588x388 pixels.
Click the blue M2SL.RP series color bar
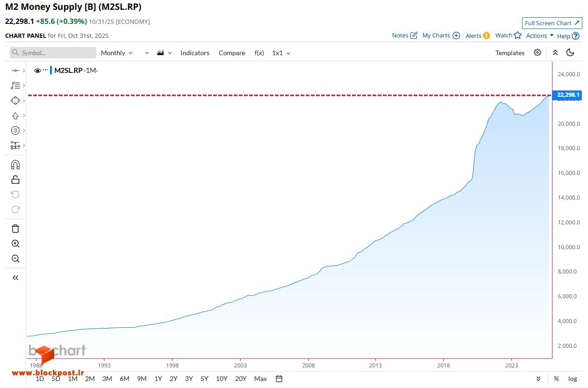pyautogui.click(x=51, y=71)
